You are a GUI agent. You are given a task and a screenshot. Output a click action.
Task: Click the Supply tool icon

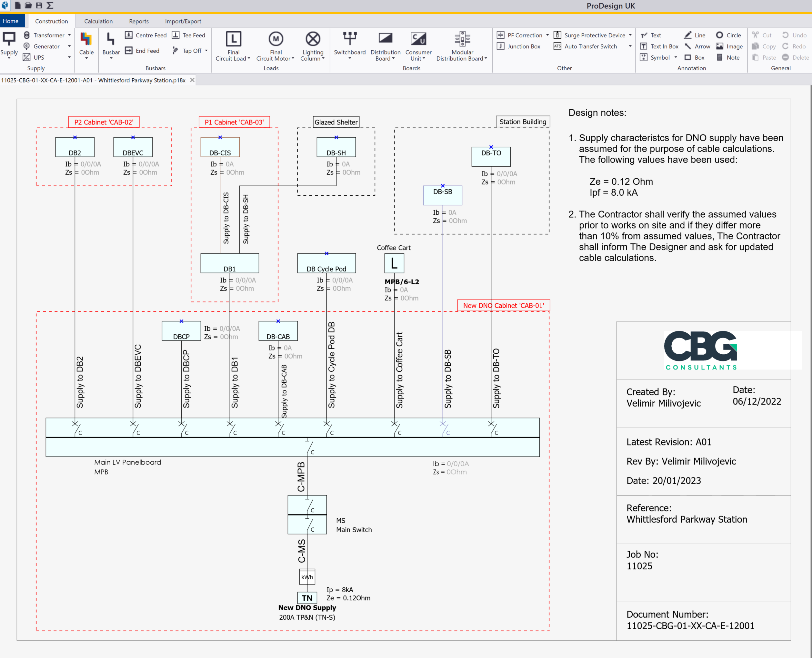click(x=9, y=39)
